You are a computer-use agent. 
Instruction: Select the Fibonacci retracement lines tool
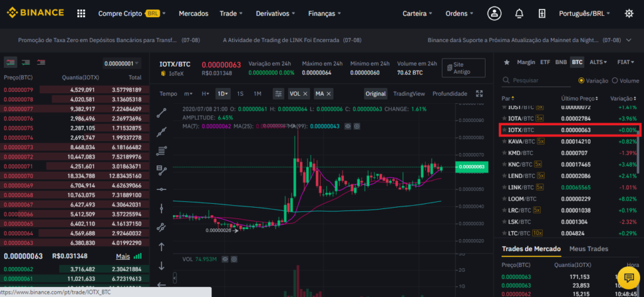[162, 151]
